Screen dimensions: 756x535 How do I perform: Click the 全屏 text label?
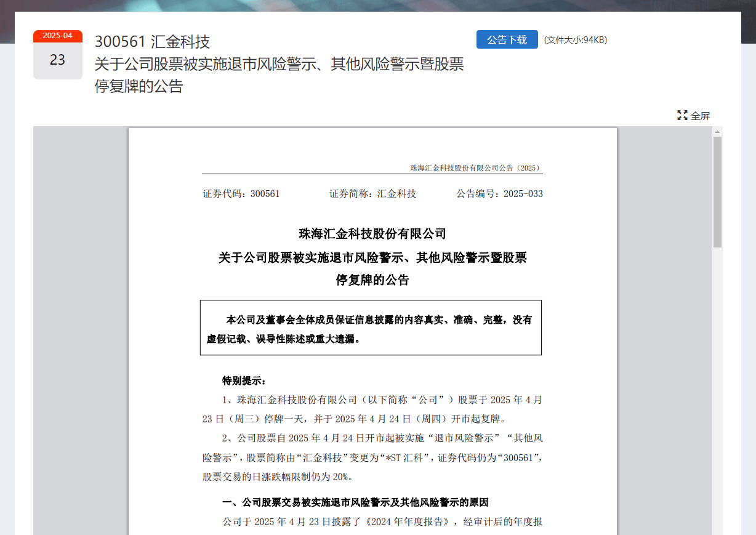click(701, 116)
